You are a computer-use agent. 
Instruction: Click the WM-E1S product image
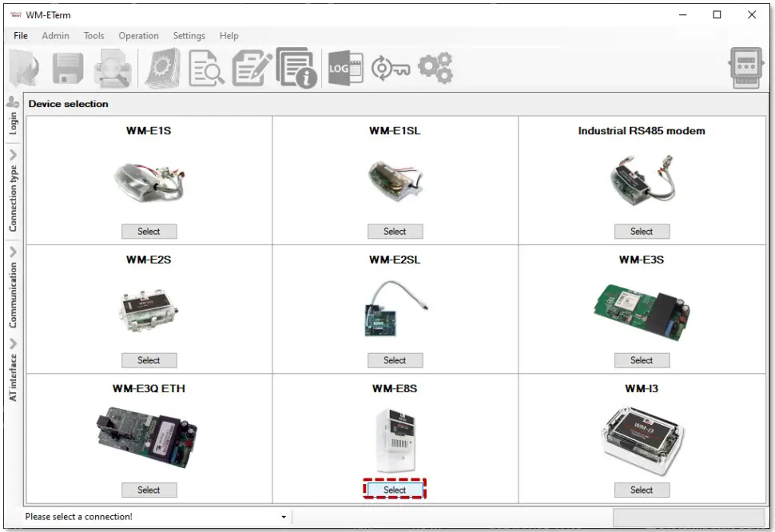click(x=149, y=182)
